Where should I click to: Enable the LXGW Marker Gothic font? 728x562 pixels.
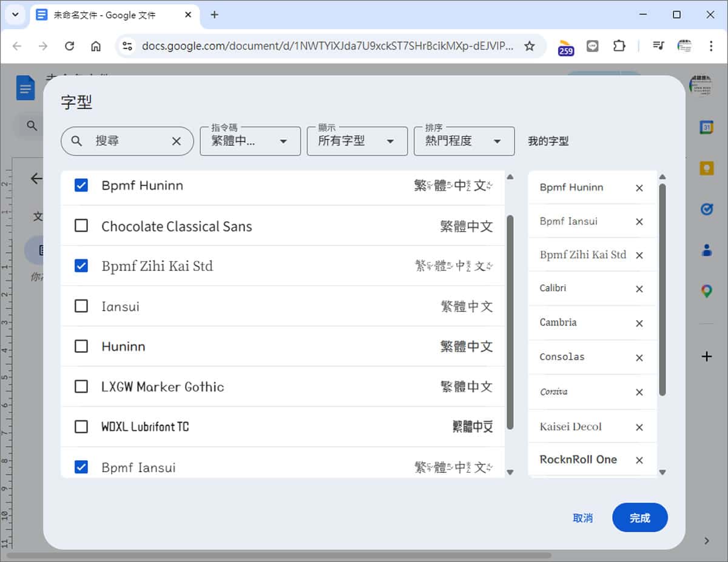[81, 386]
